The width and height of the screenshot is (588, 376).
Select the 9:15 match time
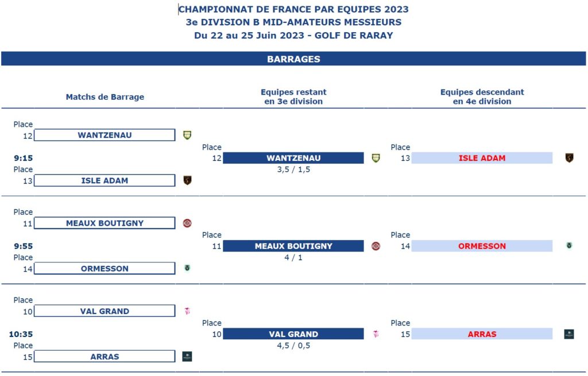pyautogui.click(x=23, y=158)
